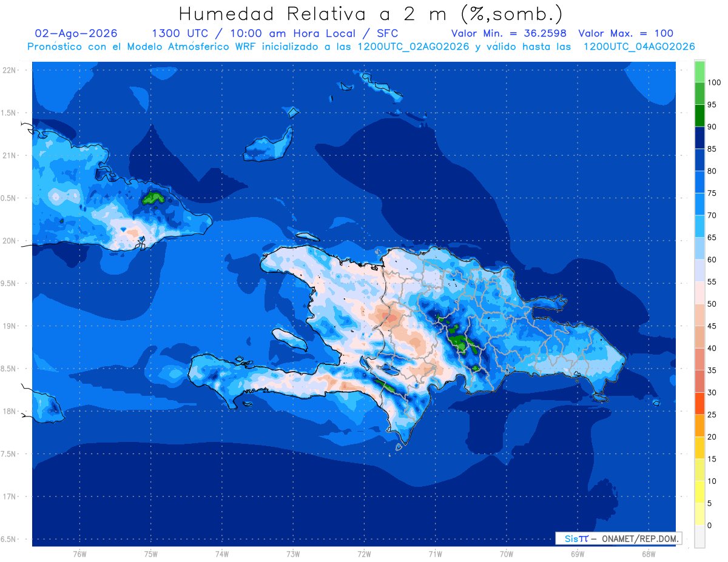Click the longitude axis label "76W"
The height and width of the screenshot is (562, 728).
pyautogui.click(x=79, y=554)
